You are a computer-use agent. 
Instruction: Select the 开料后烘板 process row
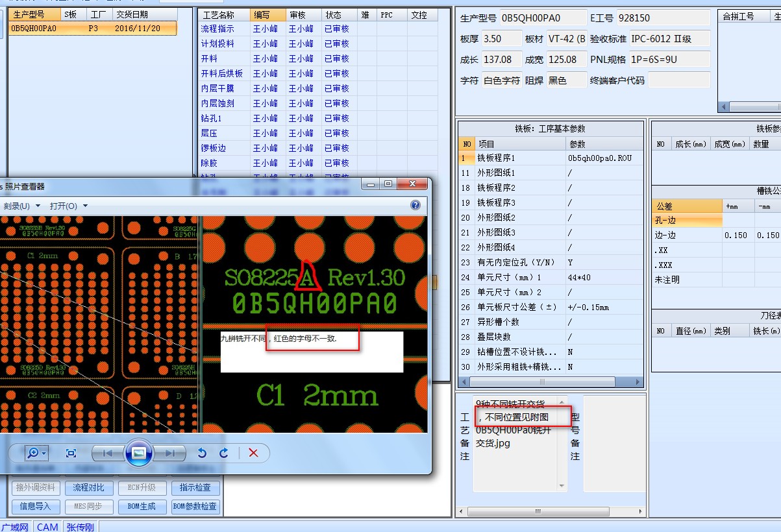coord(318,73)
